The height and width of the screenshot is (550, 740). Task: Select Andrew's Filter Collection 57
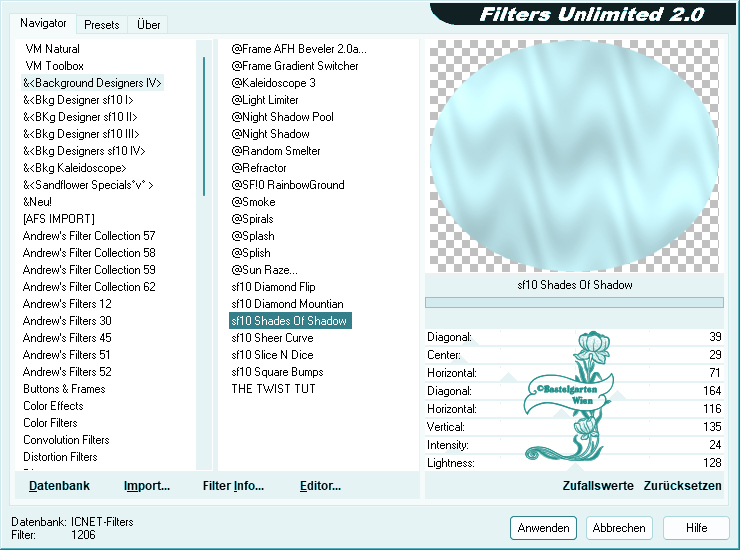tap(89, 236)
